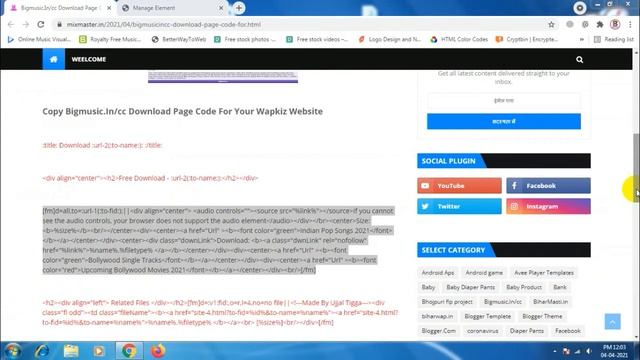The image size is (640, 360).
Task: Open Online Music Visual bookmark
Action: tap(39, 39)
